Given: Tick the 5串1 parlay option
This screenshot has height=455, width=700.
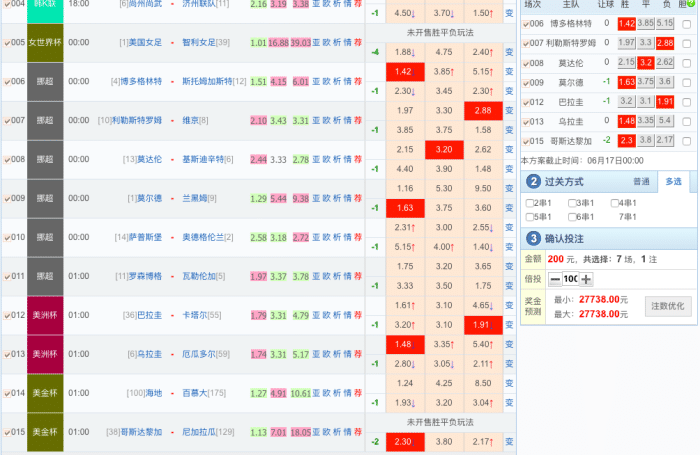Looking at the screenshot, I should coord(529,217).
